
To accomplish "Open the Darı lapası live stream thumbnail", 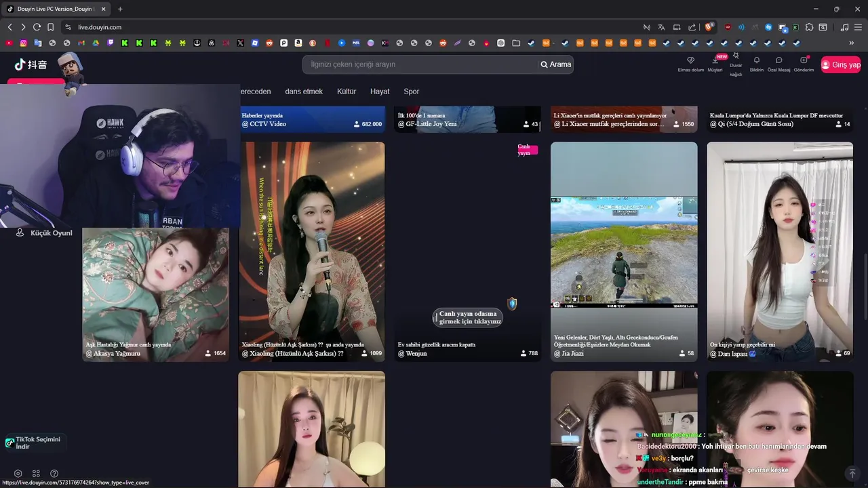I will pos(780,251).
